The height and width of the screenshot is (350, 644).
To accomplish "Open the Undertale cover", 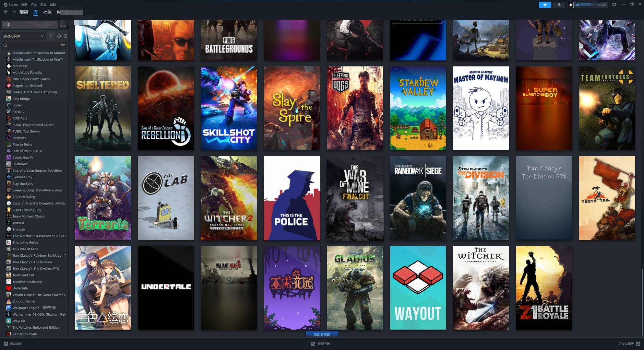I will [x=166, y=288].
